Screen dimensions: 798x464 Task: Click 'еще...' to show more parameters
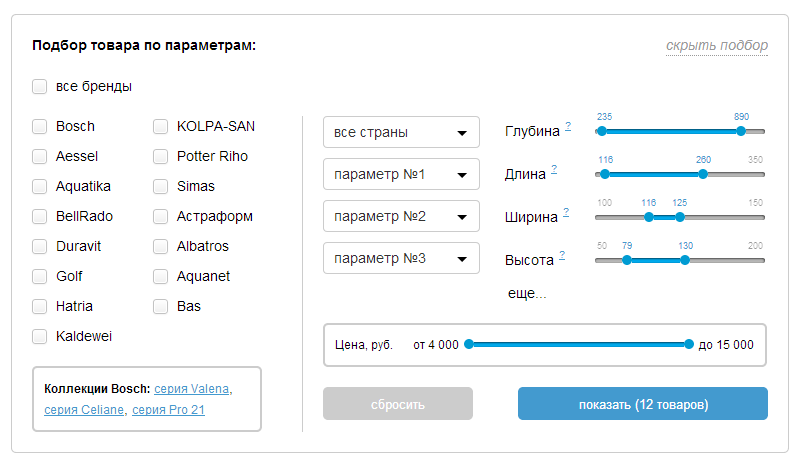(527, 294)
